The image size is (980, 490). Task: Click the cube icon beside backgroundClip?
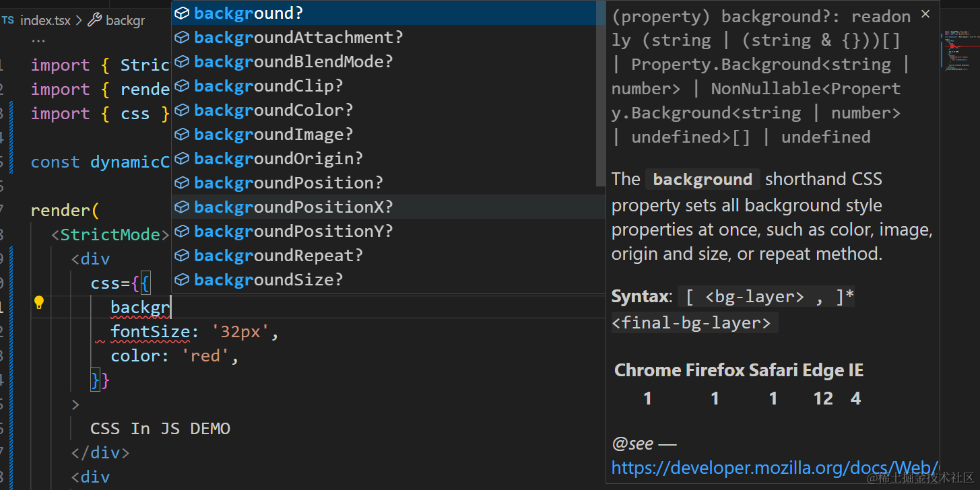tap(182, 86)
